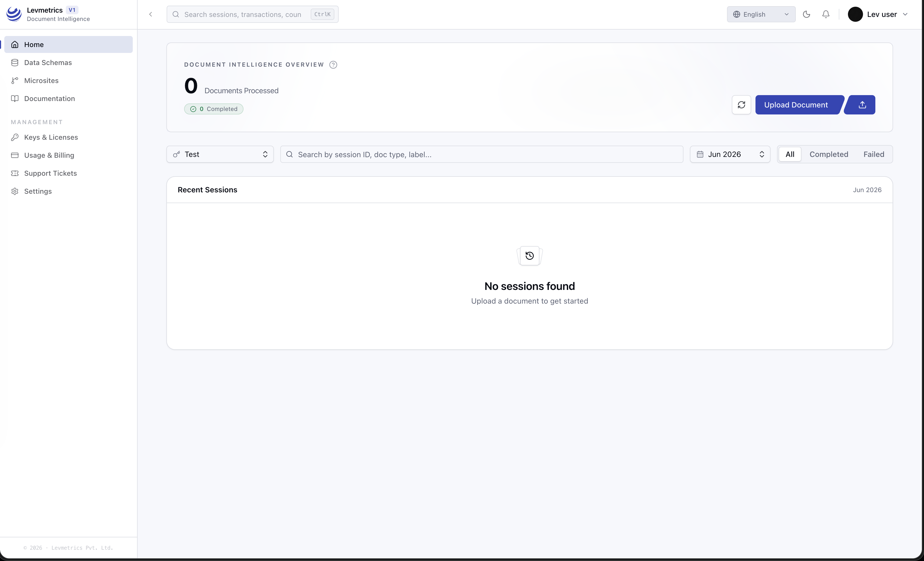Click the Levmetrics logo icon
Viewport: 924px width, 561px height.
coord(14,14)
